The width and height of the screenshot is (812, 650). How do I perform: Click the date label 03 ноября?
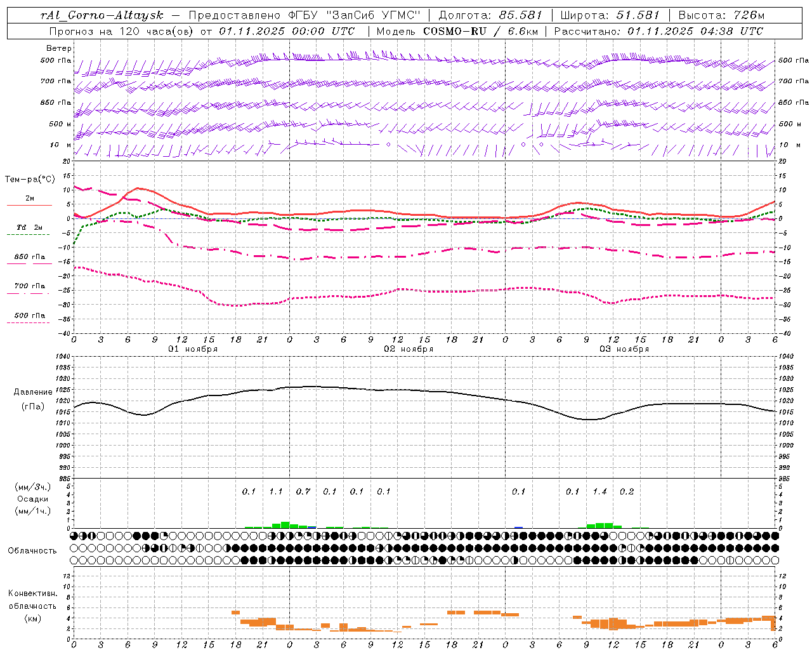(x=624, y=349)
